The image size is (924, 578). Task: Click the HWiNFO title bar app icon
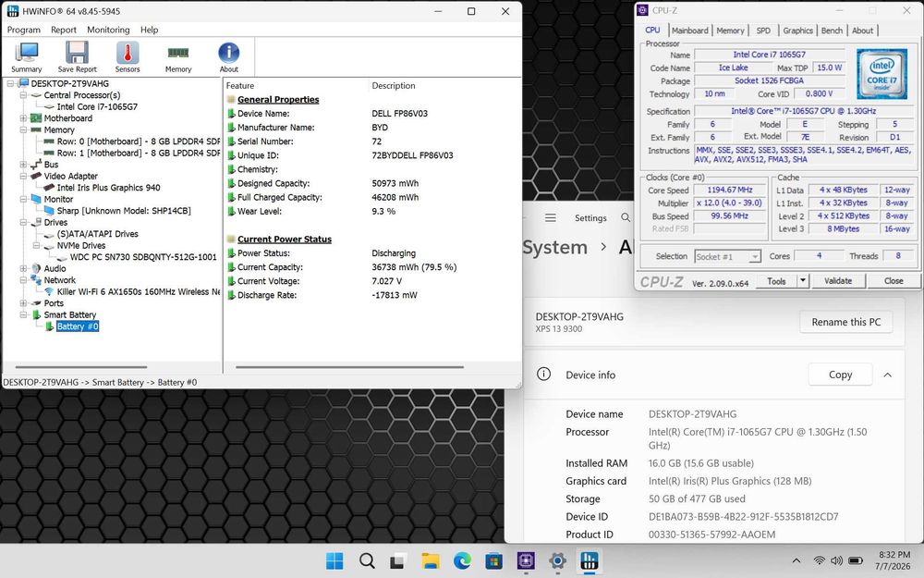pyautogui.click(x=12, y=10)
